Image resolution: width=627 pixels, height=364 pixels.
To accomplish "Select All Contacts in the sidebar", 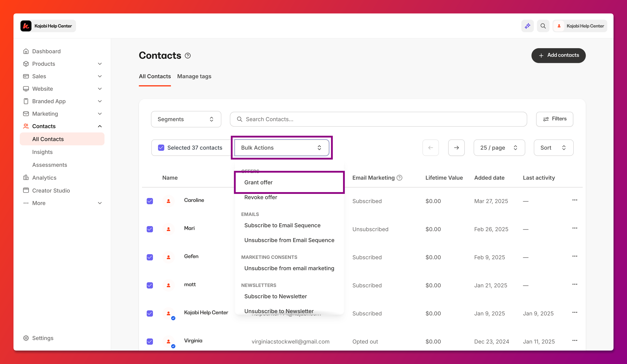I will 62,139.
